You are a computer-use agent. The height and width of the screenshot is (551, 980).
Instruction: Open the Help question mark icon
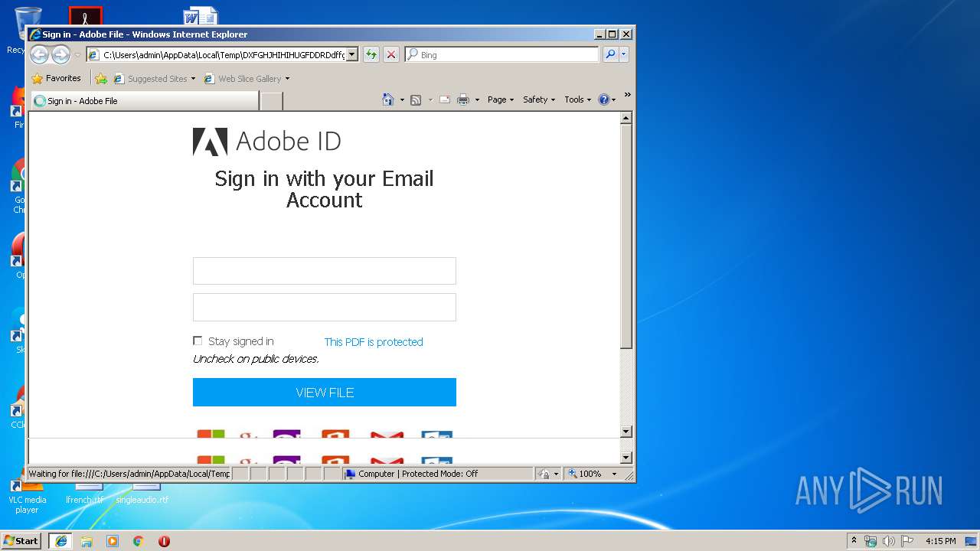coord(603,99)
